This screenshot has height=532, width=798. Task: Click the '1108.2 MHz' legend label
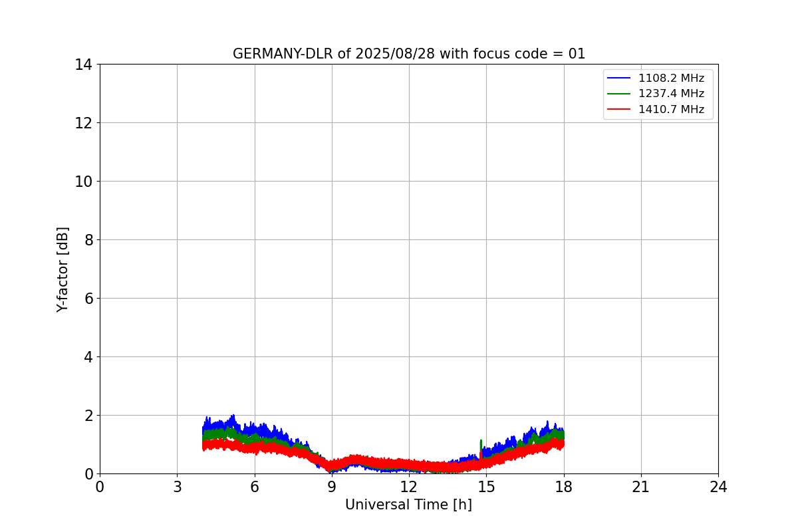(x=671, y=78)
